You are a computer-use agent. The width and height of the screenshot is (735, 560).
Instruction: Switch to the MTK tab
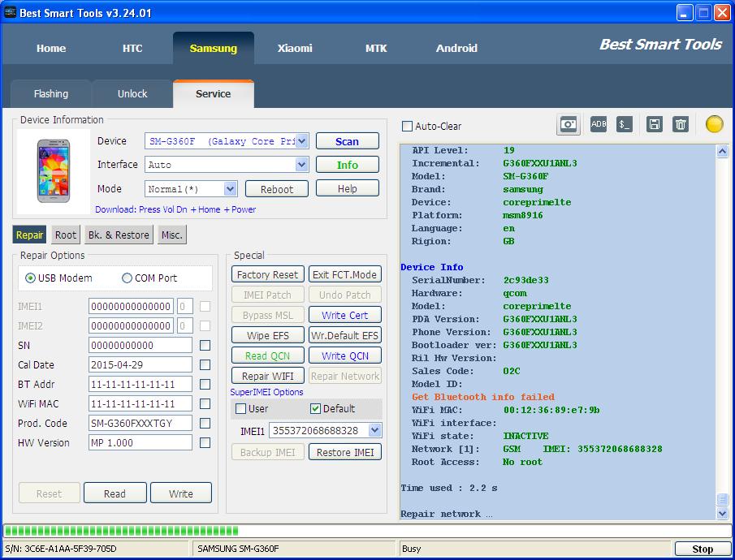coord(376,48)
